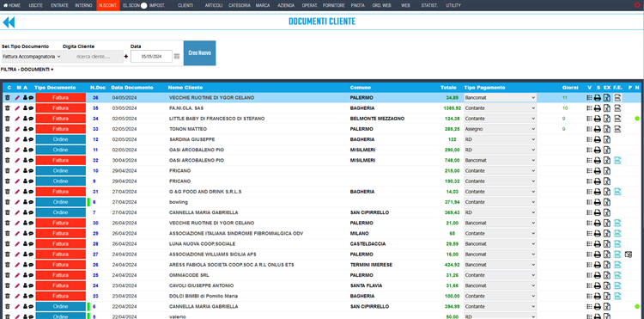
Task: Open the person icon for LITTLE BABY row
Action: [25, 119]
